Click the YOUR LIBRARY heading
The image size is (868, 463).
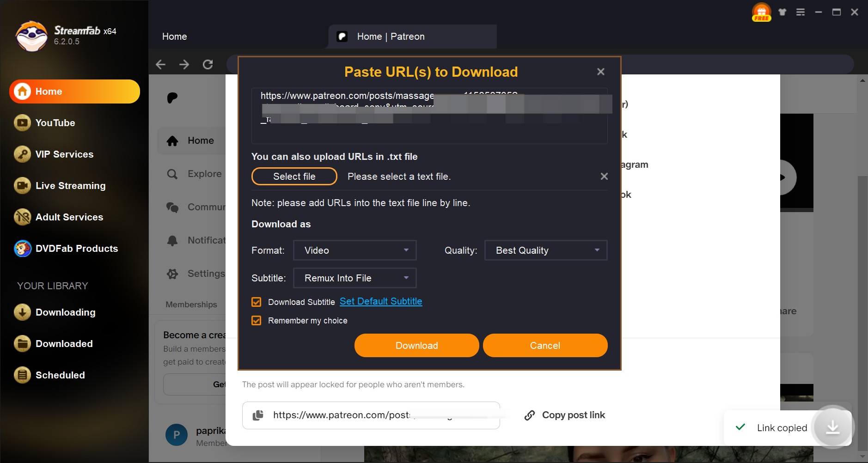tap(53, 286)
